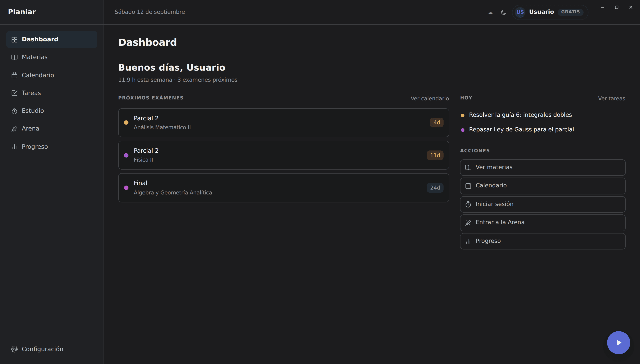Click the 11d days-remaining badge
The height and width of the screenshot is (364, 640).
click(x=435, y=155)
